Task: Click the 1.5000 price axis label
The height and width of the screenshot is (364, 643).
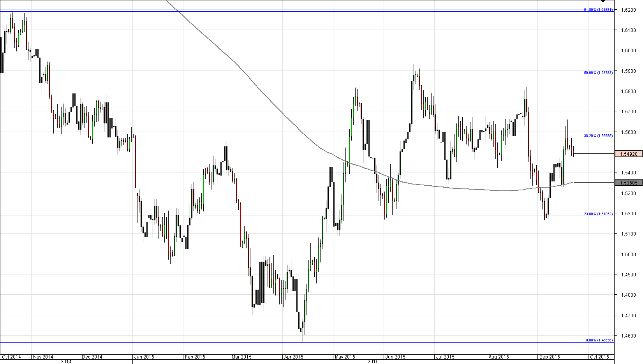Action: [x=628, y=254]
